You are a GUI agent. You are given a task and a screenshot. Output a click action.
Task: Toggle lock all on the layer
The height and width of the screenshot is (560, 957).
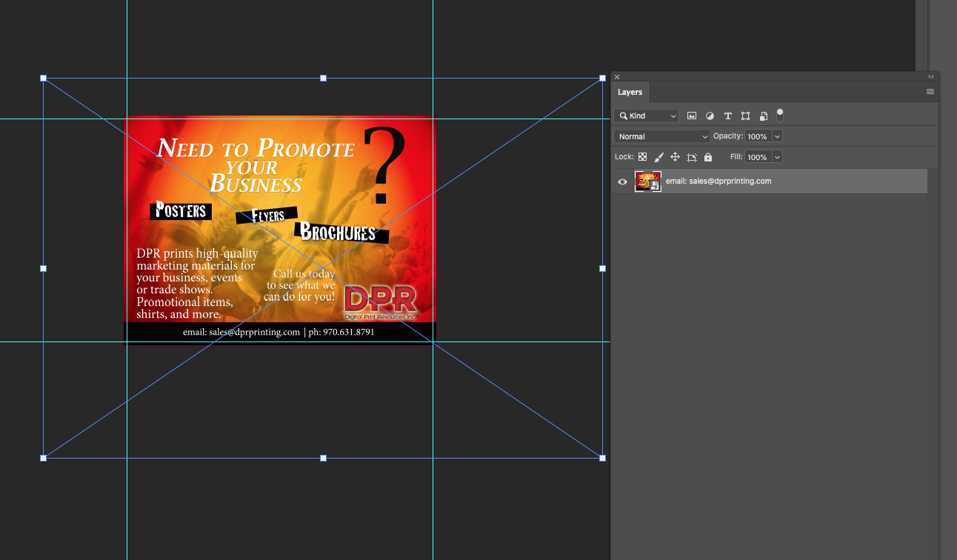[x=708, y=157]
